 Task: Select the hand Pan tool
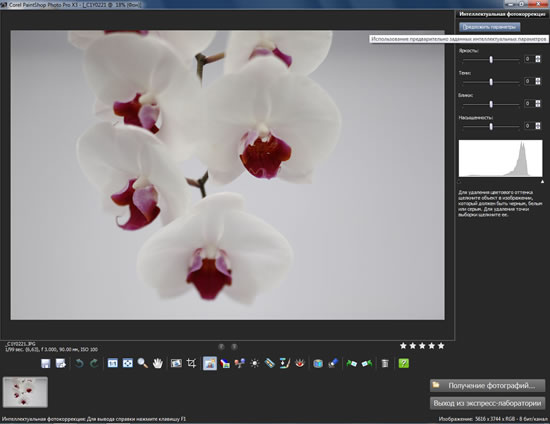[x=158, y=363]
